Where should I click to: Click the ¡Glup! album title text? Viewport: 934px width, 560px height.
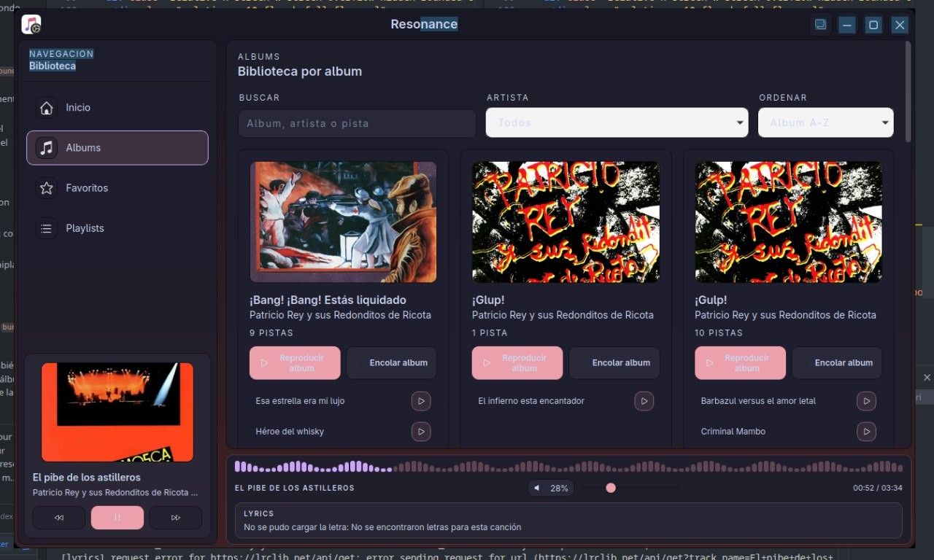pyautogui.click(x=488, y=300)
